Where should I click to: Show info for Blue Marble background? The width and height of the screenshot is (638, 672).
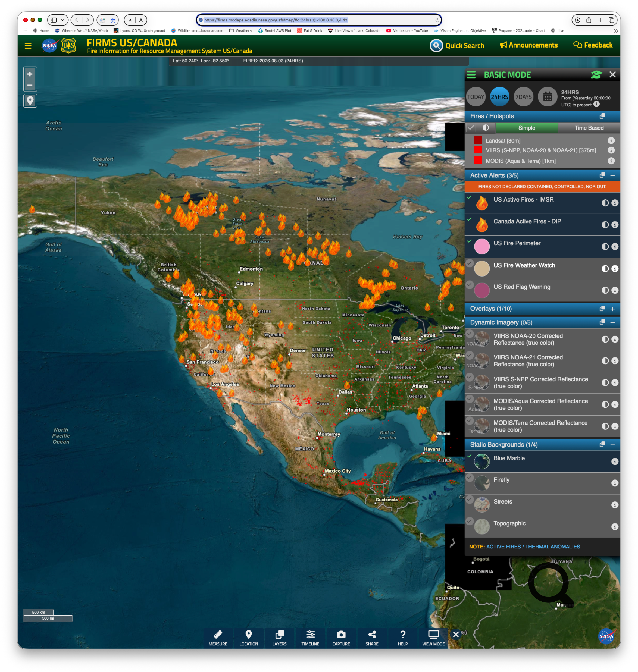coord(615,461)
